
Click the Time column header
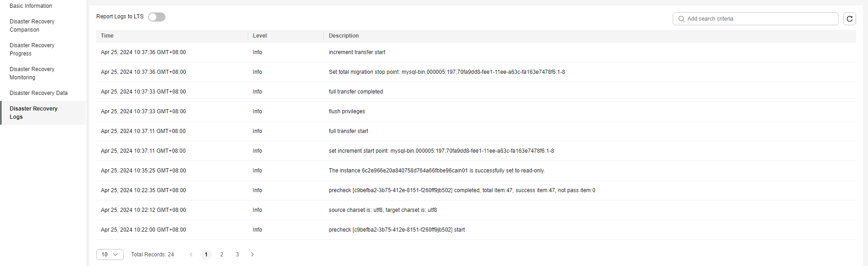[x=107, y=36]
